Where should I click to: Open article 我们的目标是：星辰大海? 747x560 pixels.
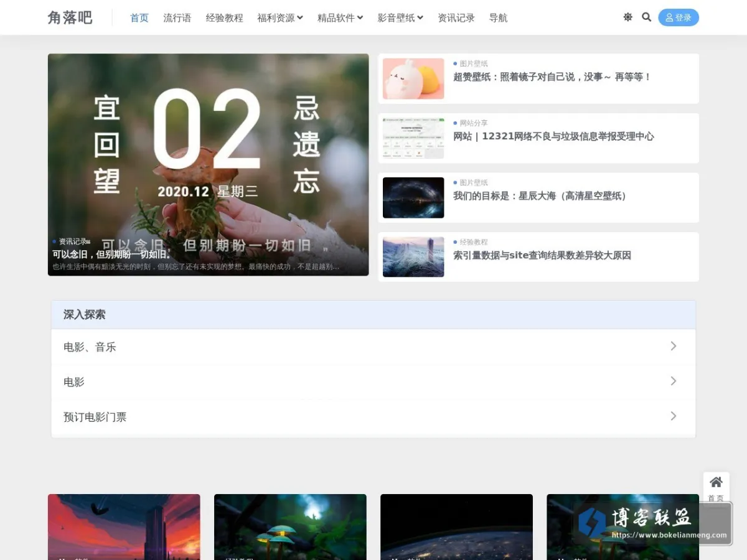pos(542,196)
